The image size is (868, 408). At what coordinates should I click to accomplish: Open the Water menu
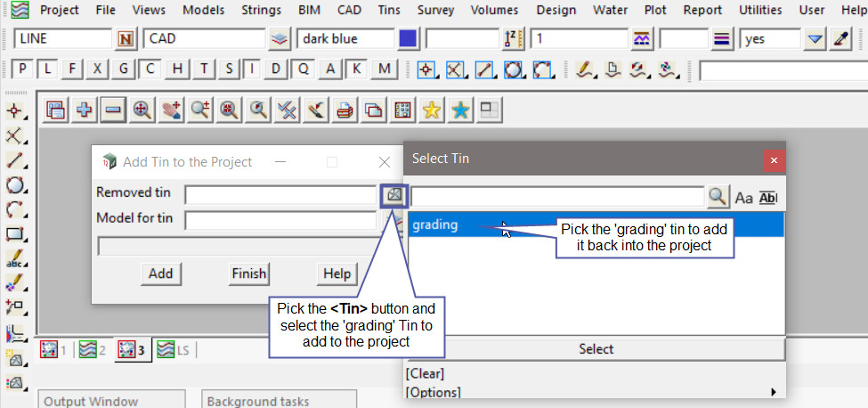(610, 10)
